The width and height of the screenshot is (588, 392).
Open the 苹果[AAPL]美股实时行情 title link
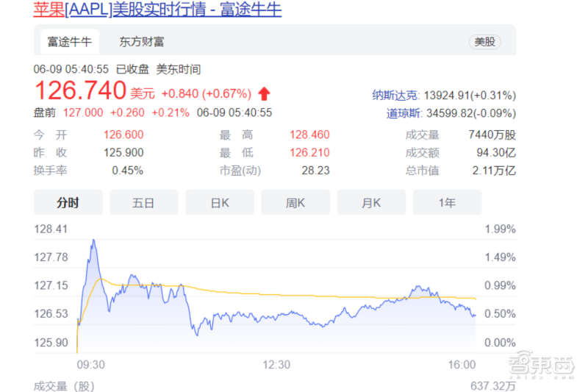[x=157, y=9]
